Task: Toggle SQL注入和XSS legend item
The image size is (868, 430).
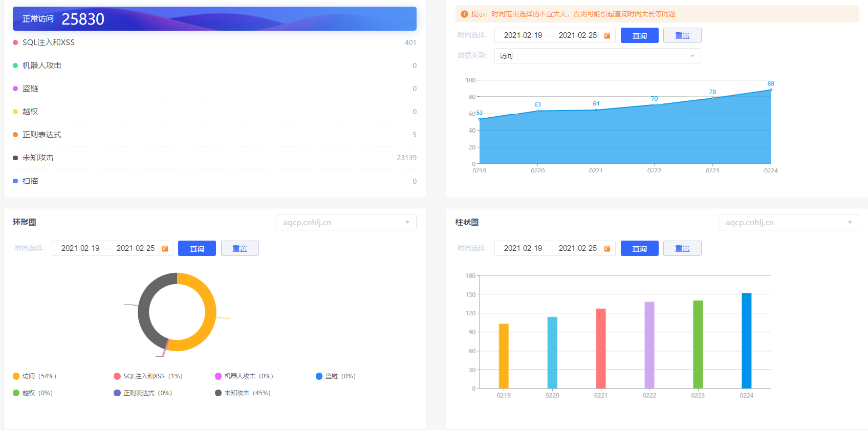Action: point(148,376)
